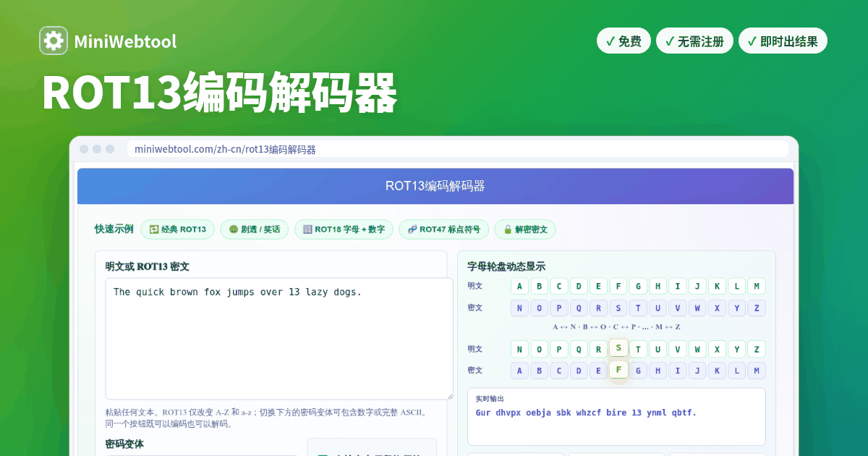
Task: Click the 密码变体 heading
Action: click(x=124, y=444)
